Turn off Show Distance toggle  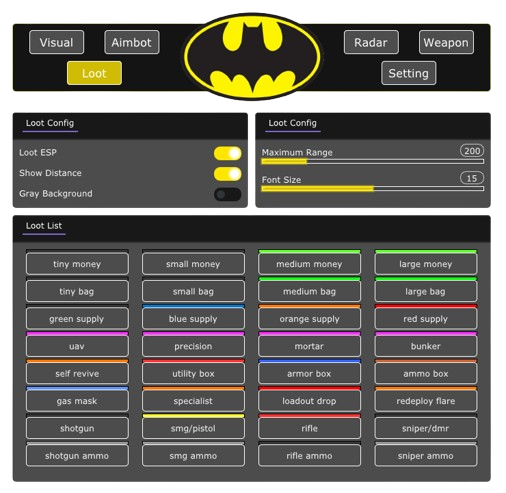click(x=227, y=174)
